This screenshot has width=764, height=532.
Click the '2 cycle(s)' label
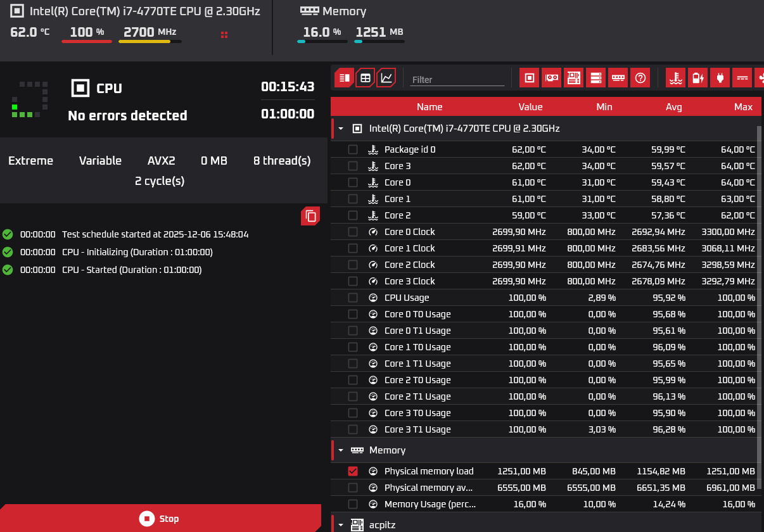coord(160,181)
